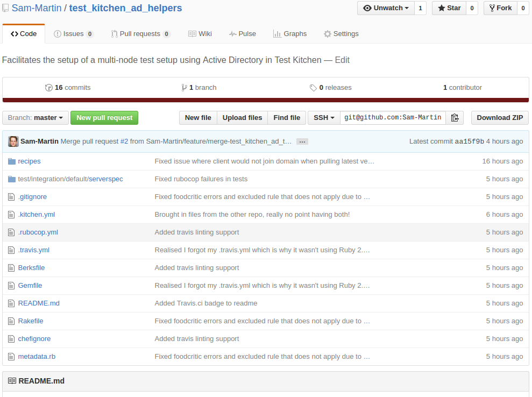Image resolution: width=532 pixels, height=397 pixels.
Task: View the 1 branch link
Action: [199, 88]
